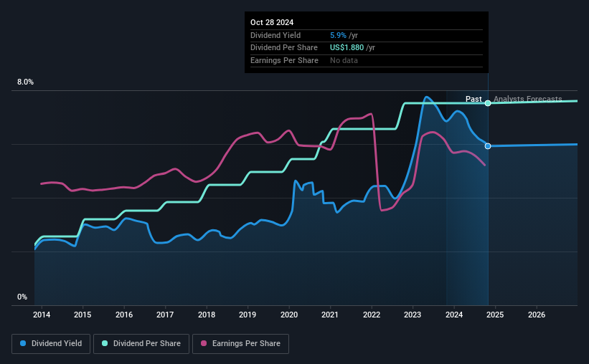Click the teal Dividend Per Share legend dot
This screenshot has height=364, width=589.
click(105, 343)
